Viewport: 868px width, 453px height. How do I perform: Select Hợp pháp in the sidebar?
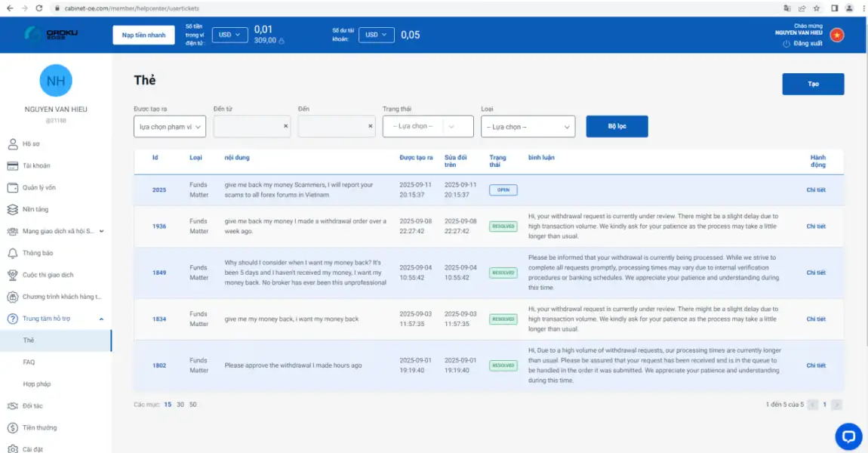[36, 384]
